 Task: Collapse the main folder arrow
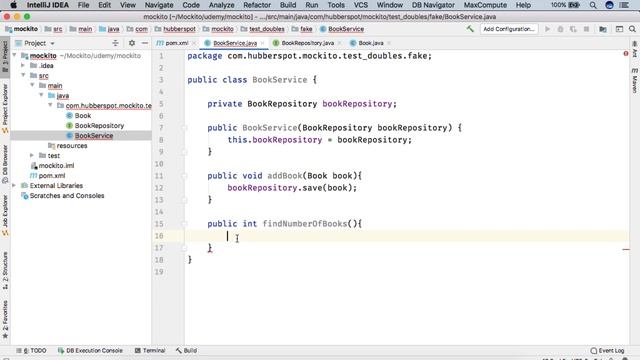click(32, 85)
